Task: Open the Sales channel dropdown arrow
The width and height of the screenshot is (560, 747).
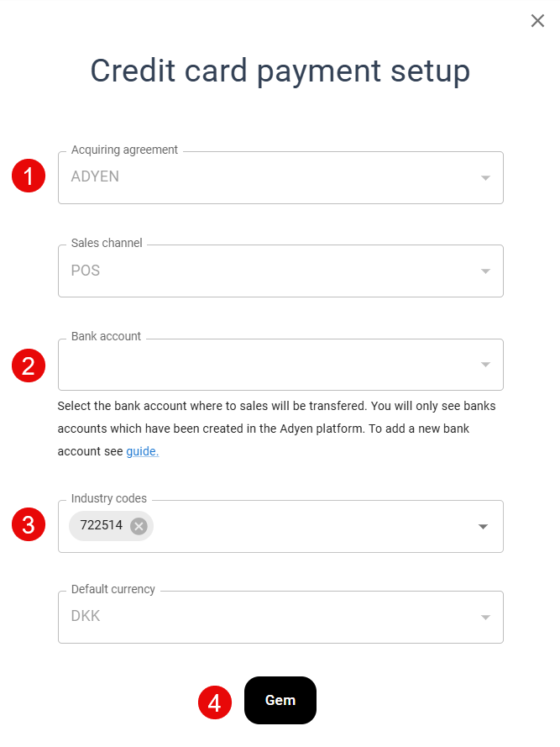Action: (484, 271)
